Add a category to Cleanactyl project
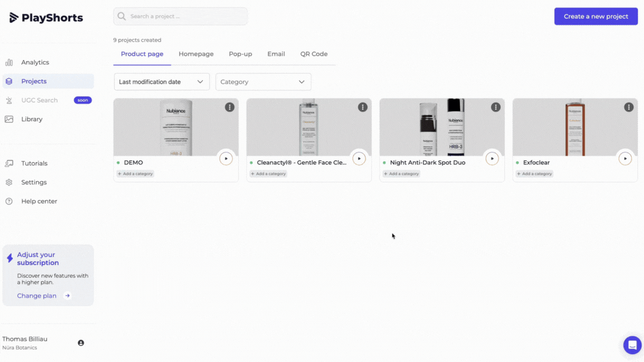This screenshot has height=362, width=644. point(268,174)
